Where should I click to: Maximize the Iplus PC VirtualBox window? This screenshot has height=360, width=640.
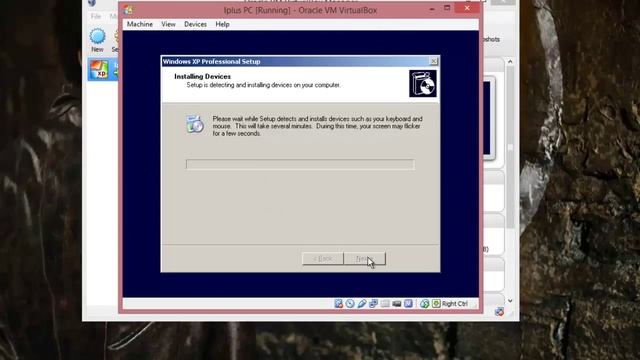[447, 8]
